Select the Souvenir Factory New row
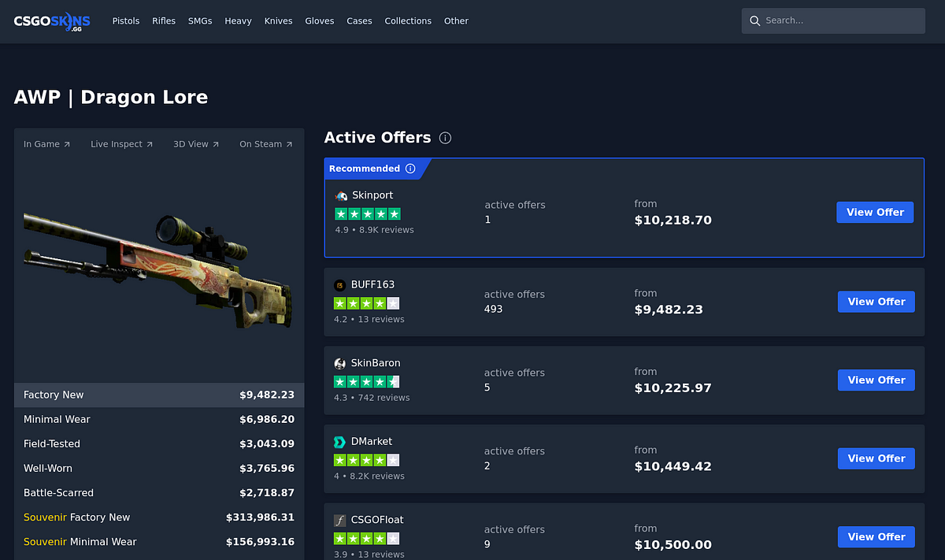 pos(159,517)
